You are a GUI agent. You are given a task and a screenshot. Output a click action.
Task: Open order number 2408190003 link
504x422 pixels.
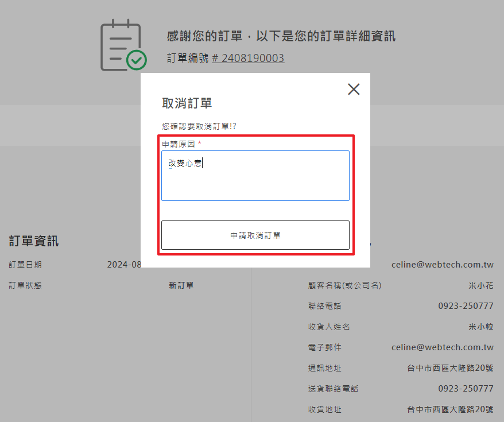248,58
